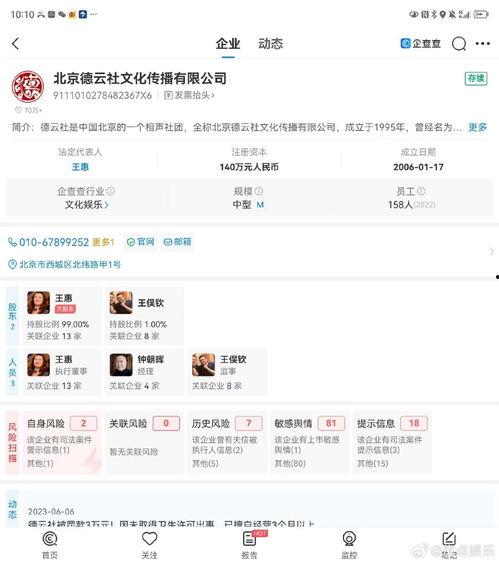The image size is (499, 563).
Task: Tap the 关注 heart icon
Action: [150, 539]
